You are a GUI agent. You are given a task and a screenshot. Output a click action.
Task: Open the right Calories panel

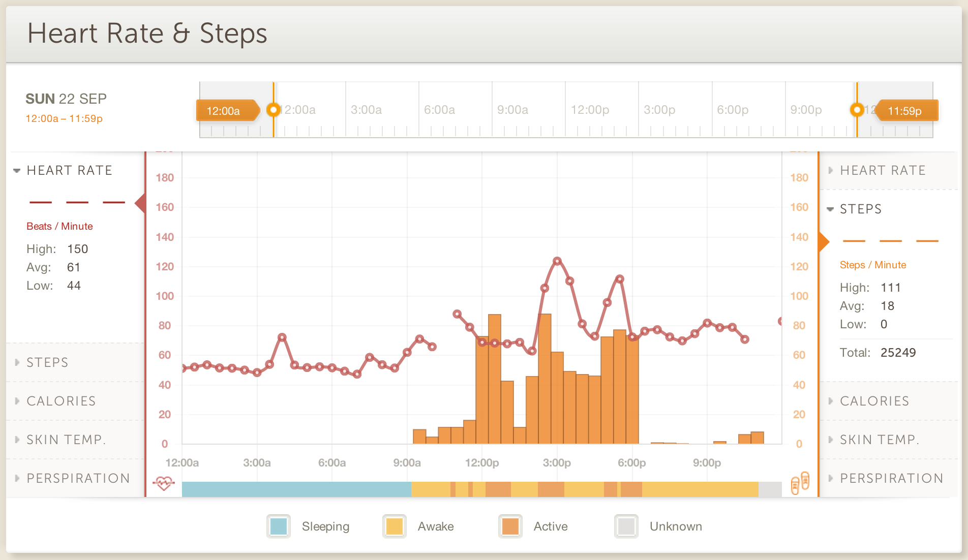pos(874,401)
